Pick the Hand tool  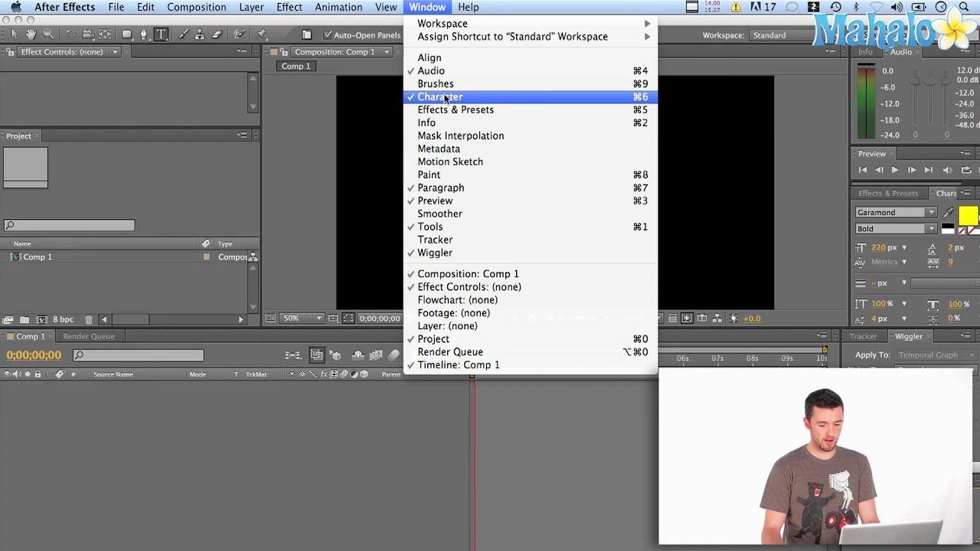31,34
